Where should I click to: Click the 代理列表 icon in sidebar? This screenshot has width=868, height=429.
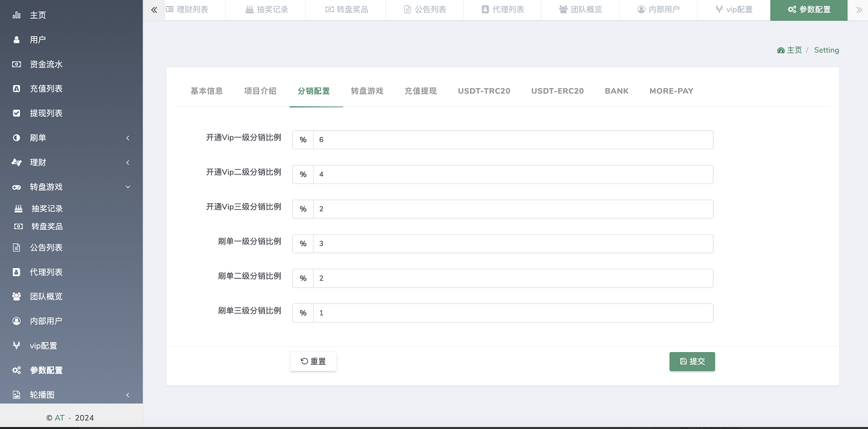click(x=17, y=272)
